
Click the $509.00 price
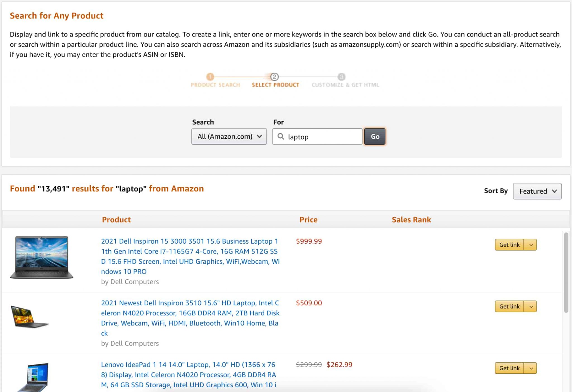coord(309,303)
